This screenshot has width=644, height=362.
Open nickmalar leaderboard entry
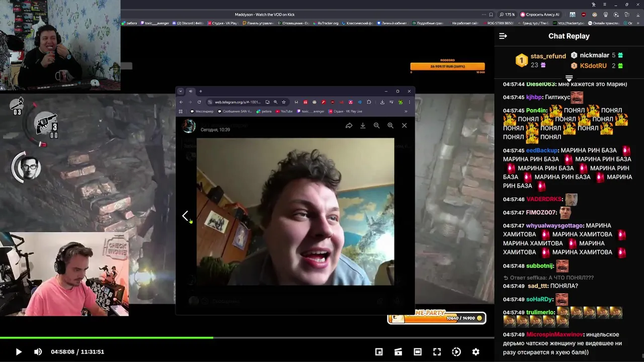point(597,55)
